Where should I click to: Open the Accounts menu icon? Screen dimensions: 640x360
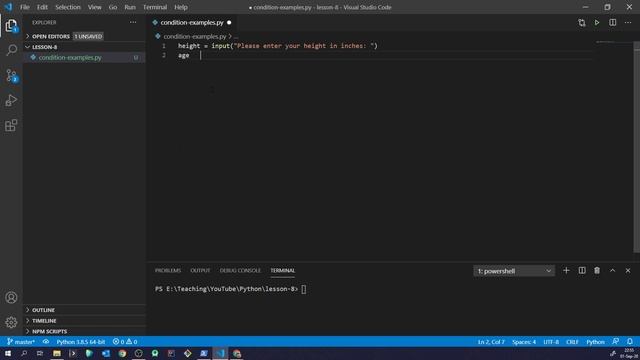[x=11, y=298]
